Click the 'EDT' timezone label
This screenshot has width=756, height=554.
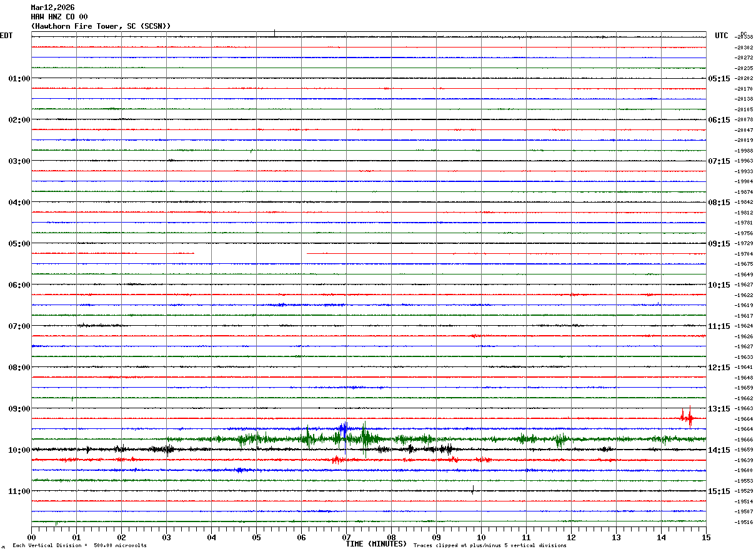(x=6, y=36)
